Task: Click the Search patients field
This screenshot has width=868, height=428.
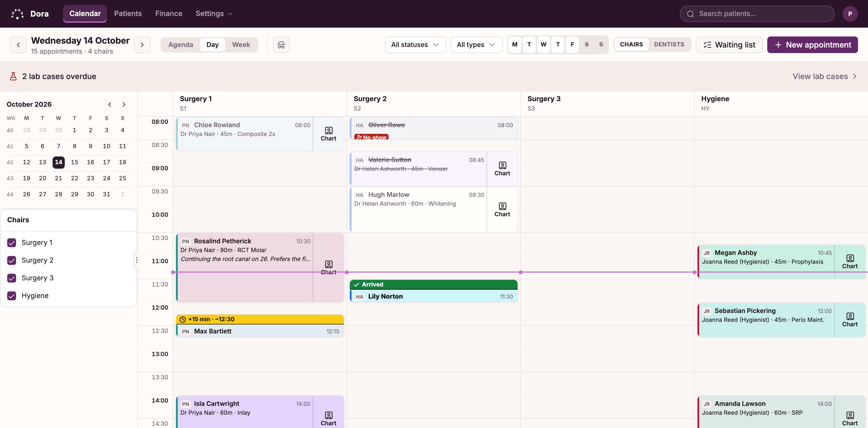Action: click(757, 14)
